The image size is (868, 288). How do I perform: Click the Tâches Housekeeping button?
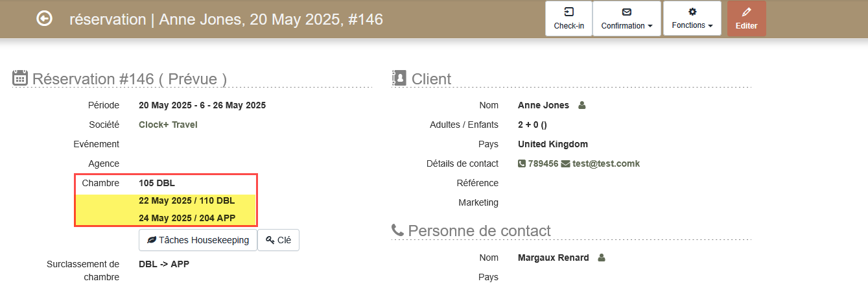tap(198, 240)
